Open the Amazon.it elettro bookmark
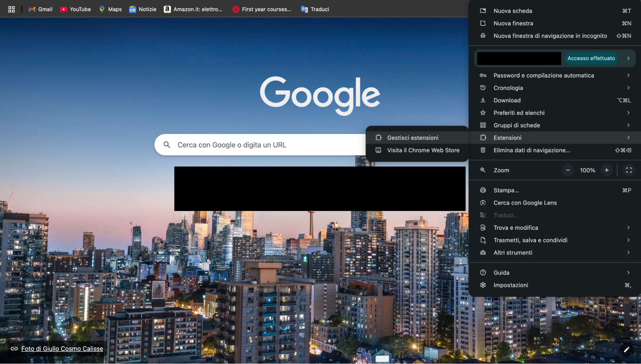 point(193,9)
